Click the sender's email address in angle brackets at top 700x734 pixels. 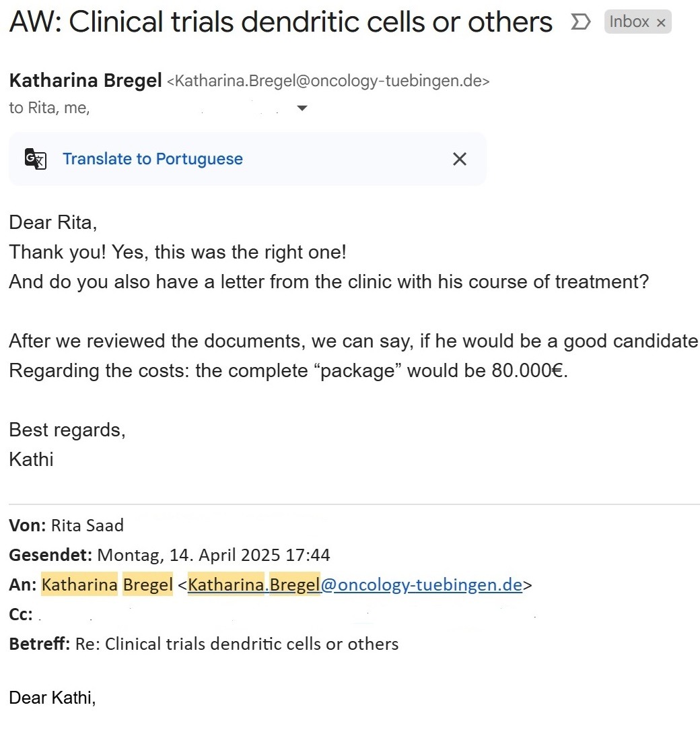coord(328,81)
